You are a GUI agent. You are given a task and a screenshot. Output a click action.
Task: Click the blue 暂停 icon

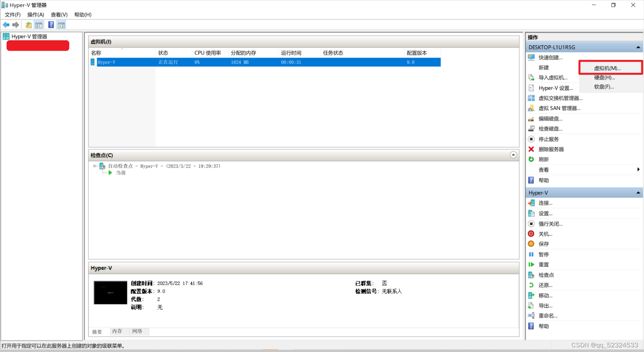pyautogui.click(x=531, y=254)
